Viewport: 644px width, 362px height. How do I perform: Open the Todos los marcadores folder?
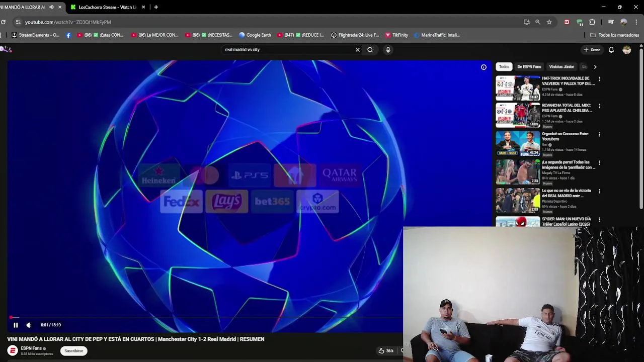pyautogui.click(x=614, y=35)
